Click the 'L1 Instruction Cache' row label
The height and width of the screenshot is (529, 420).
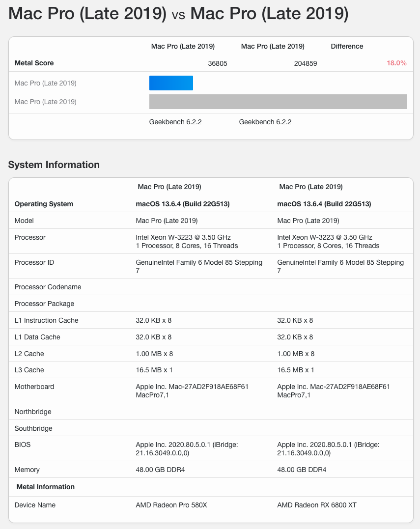click(x=46, y=320)
